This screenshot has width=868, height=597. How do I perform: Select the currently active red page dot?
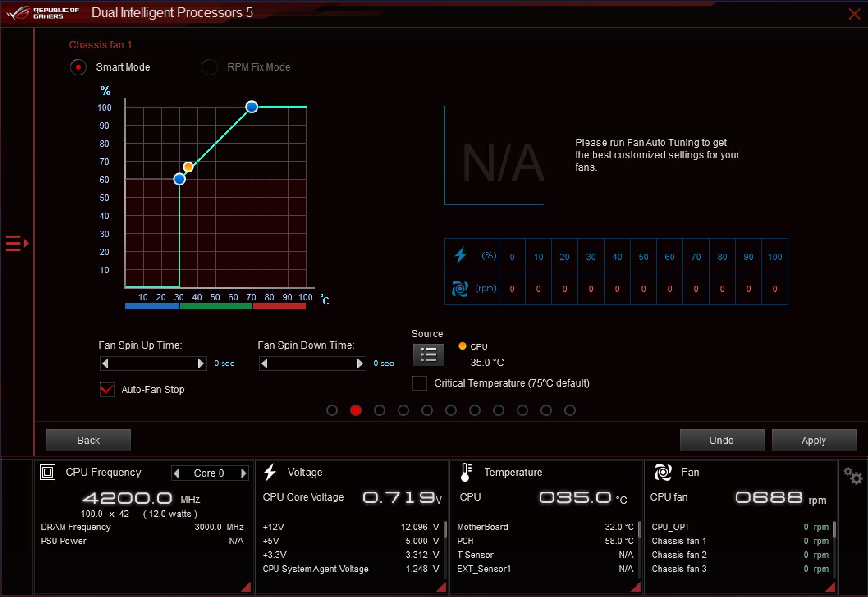pyautogui.click(x=356, y=410)
